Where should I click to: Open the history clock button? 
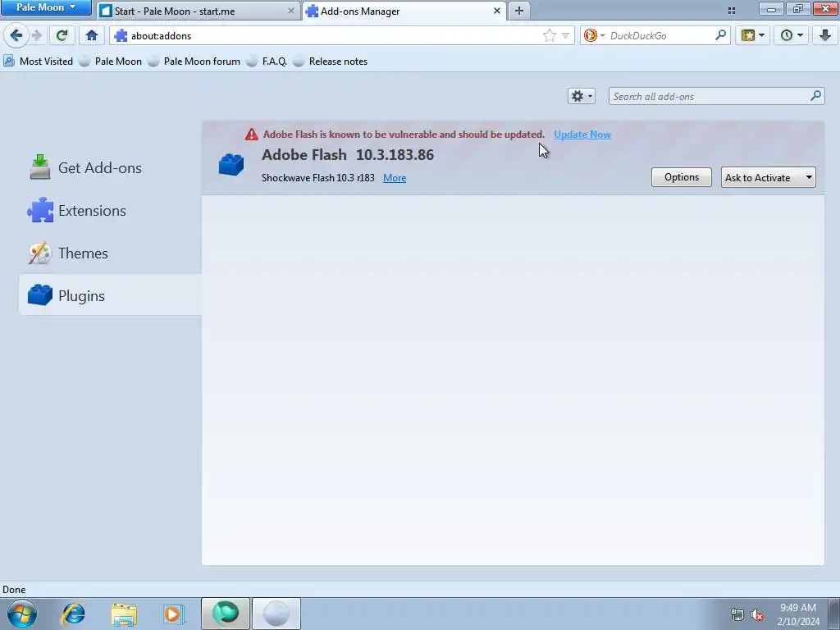pos(792,36)
